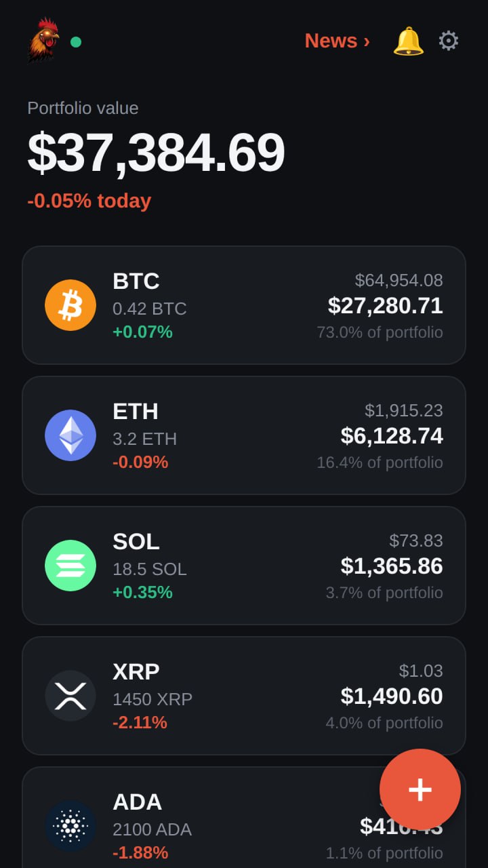Tap the rooster app logo

coord(43,41)
